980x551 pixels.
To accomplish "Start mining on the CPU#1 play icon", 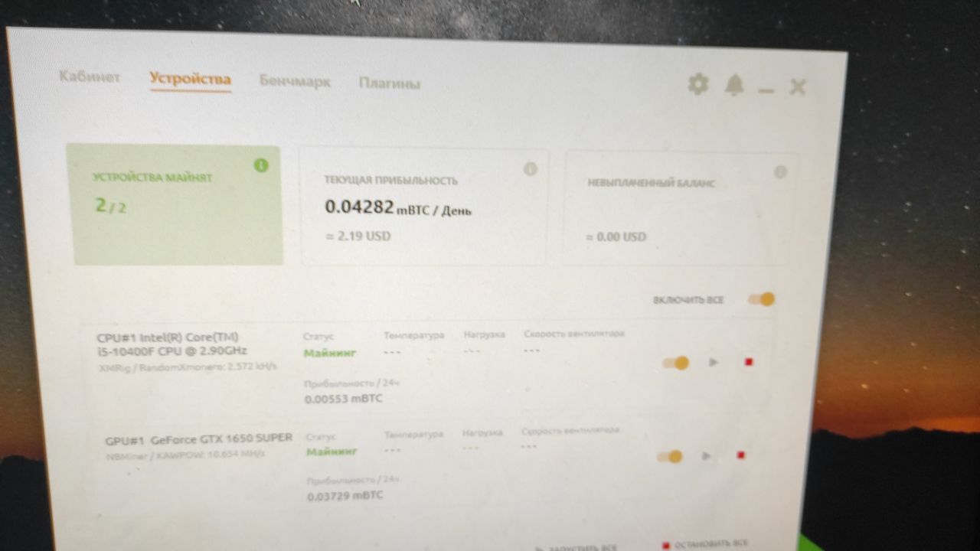I will coord(714,362).
